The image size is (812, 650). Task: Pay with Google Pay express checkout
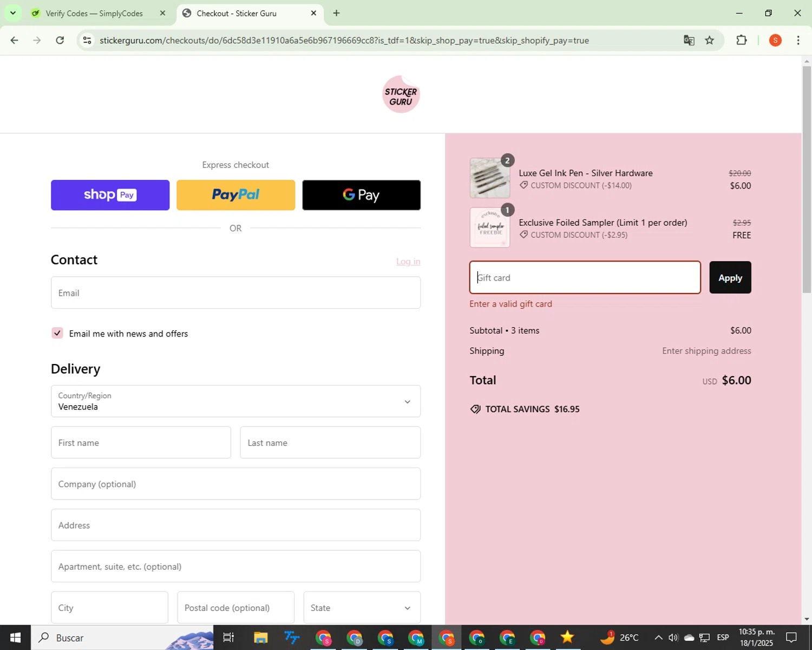(x=361, y=195)
